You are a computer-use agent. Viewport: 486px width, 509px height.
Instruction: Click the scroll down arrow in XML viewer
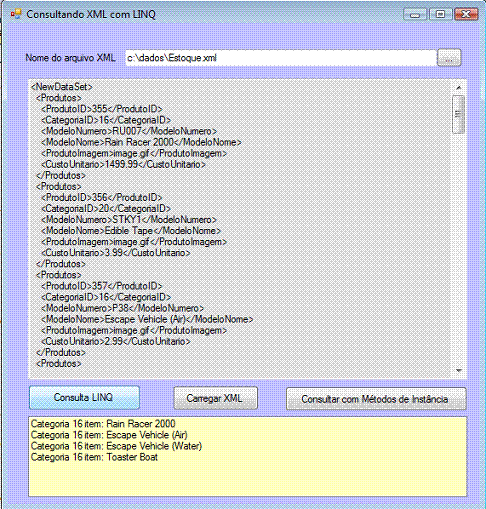[459, 371]
